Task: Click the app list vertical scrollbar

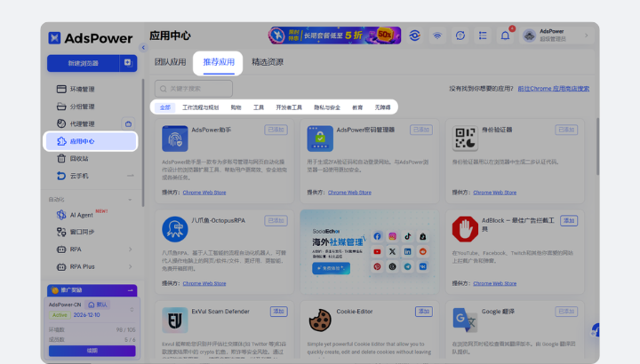Action: coord(597,146)
